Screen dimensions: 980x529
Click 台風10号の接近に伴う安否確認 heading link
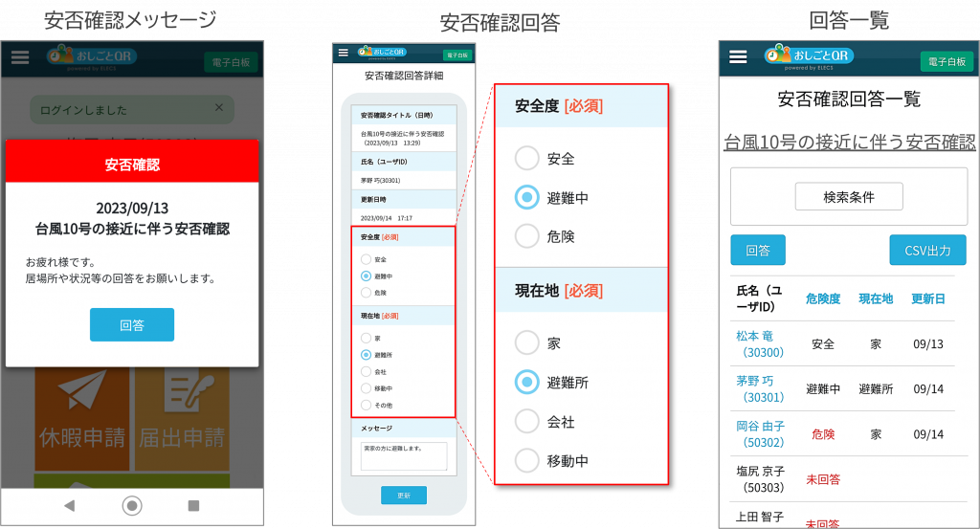click(x=850, y=142)
